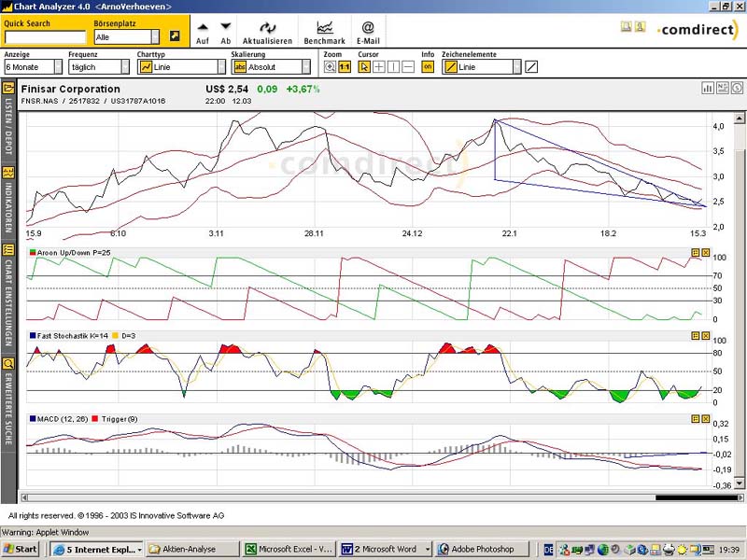
Task: Click in the Quick Search input field
Action: [44, 37]
